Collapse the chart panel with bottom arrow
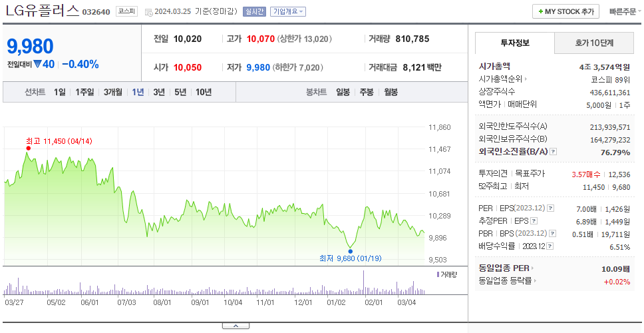644x333 pixels. [236, 326]
